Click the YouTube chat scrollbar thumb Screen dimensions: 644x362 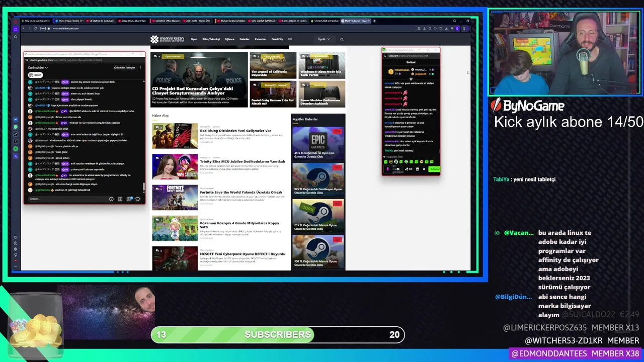tap(143, 186)
